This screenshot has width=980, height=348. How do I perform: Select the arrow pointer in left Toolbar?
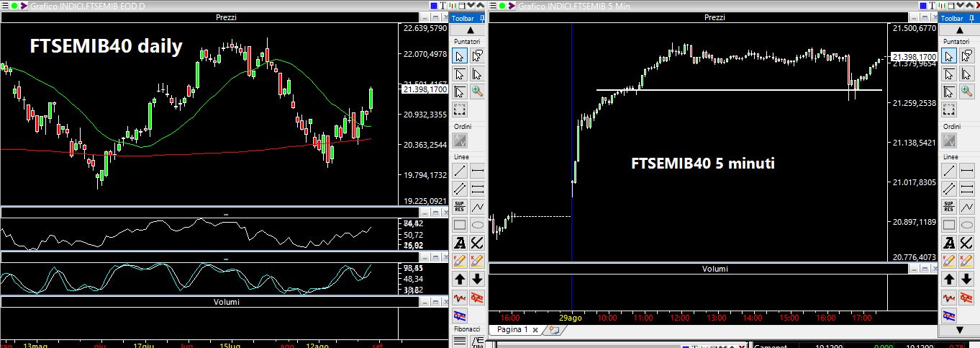pos(460,55)
